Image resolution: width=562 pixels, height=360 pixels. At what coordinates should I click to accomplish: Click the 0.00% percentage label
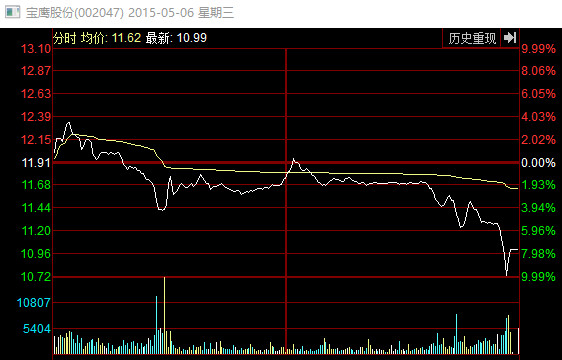(538, 163)
